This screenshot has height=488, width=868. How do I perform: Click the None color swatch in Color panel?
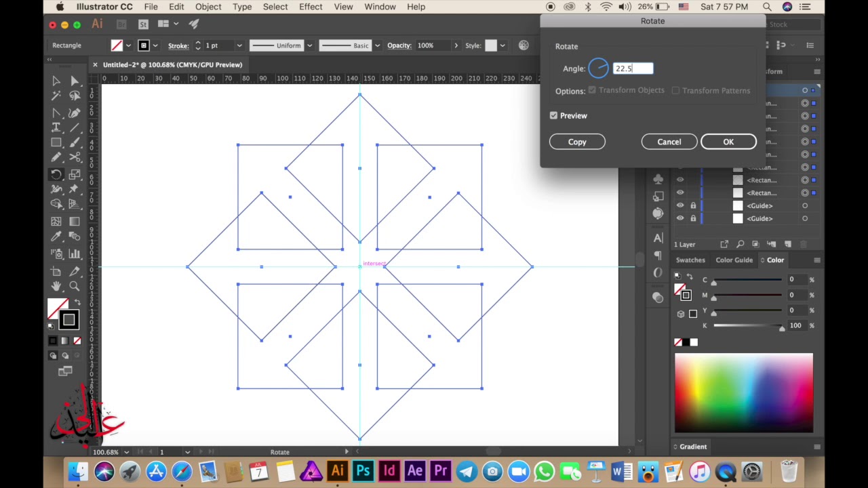tap(678, 342)
